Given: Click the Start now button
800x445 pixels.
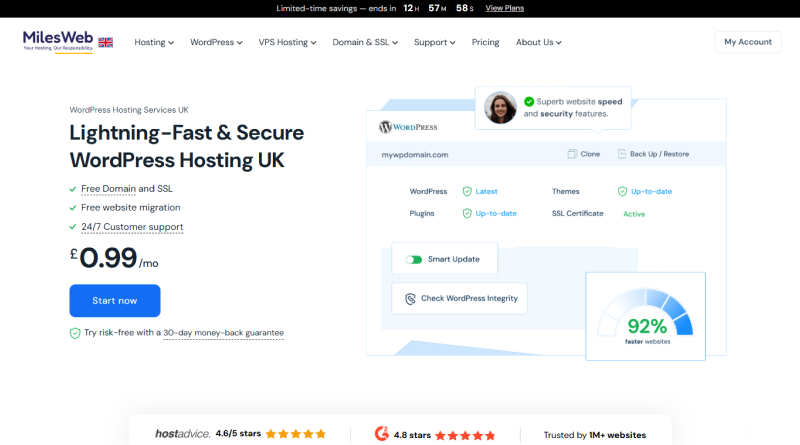Looking at the screenshot, I should pos(115,301).
